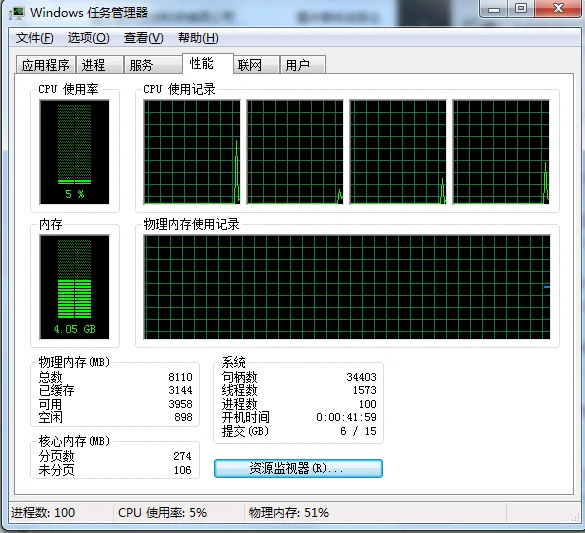Open 资源监视器(R)... button

[x=298, y=468]
